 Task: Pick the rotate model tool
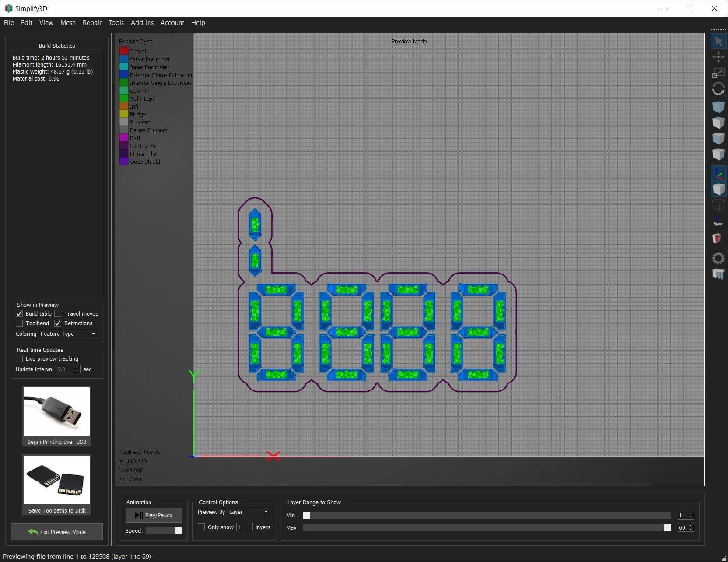click(x=718, y=89)
